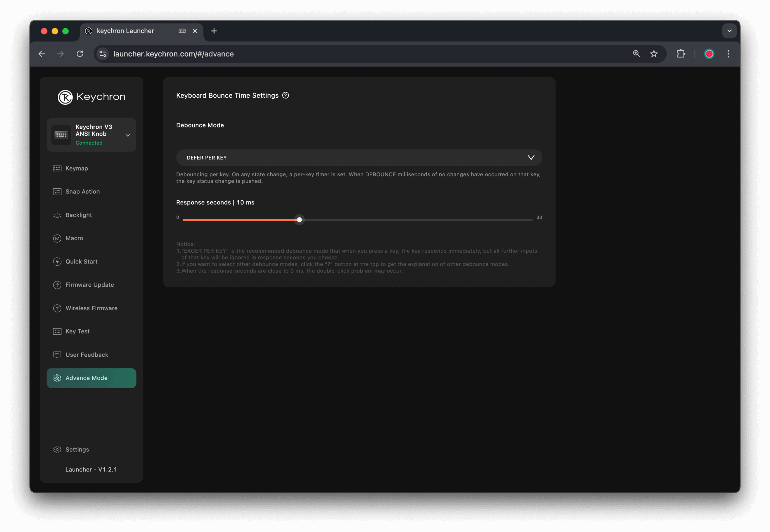This screenshot has height=532, width=770.
Task: Open the User Feedback chat icon
Action: coord(57,355)
